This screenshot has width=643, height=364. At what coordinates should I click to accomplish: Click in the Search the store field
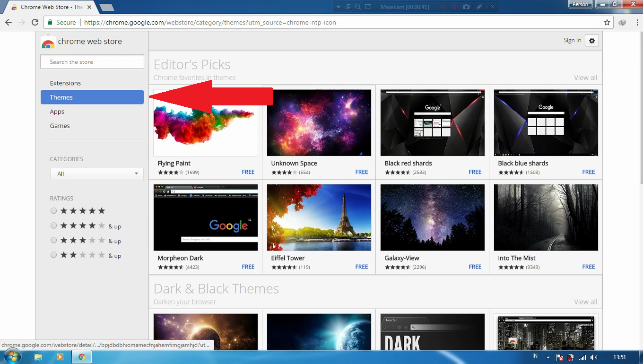coord(92,62)
